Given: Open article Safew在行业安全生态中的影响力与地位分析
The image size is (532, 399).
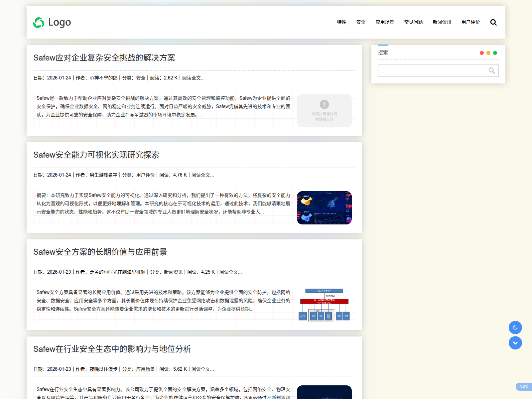Looking at the screenshot, I should (112, 349).
